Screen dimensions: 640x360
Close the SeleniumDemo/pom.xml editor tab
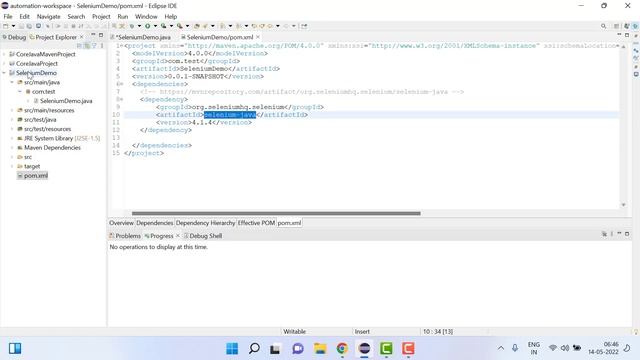pos(258,37)
